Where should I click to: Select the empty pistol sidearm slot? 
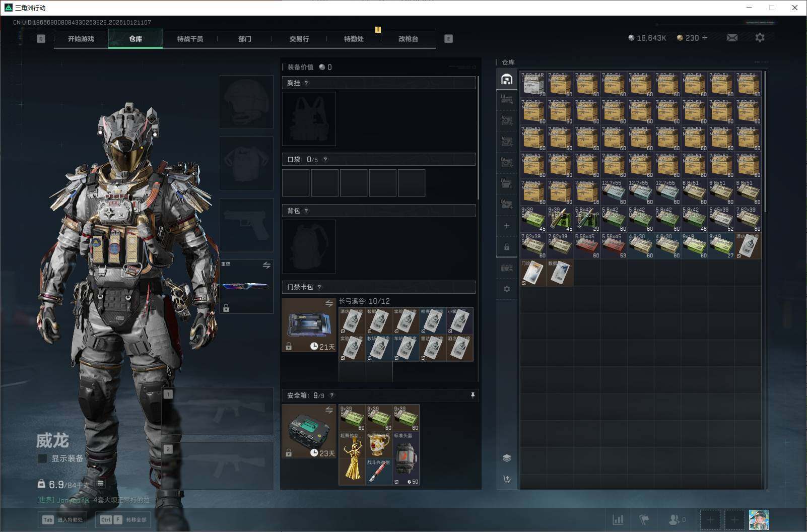pos(246,225)
